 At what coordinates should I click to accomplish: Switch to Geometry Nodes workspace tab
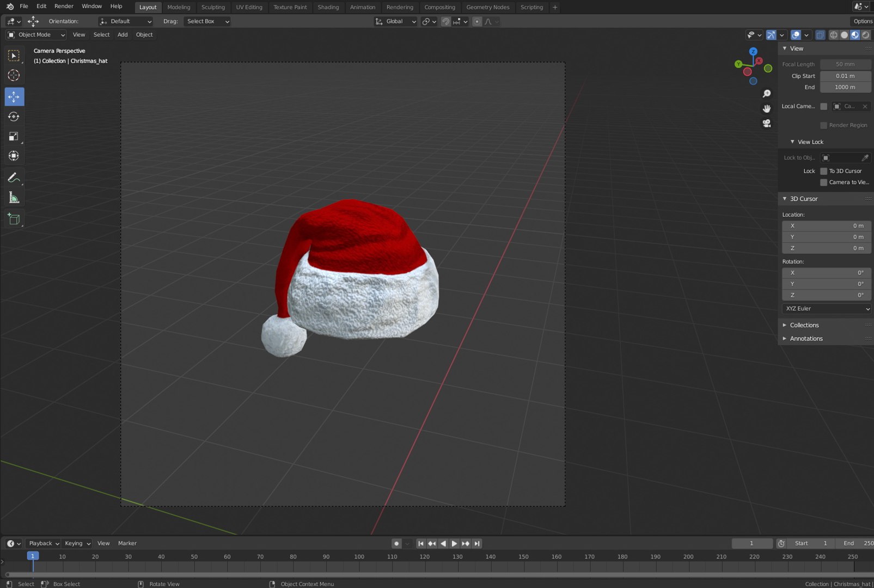[x=488, y=7]
